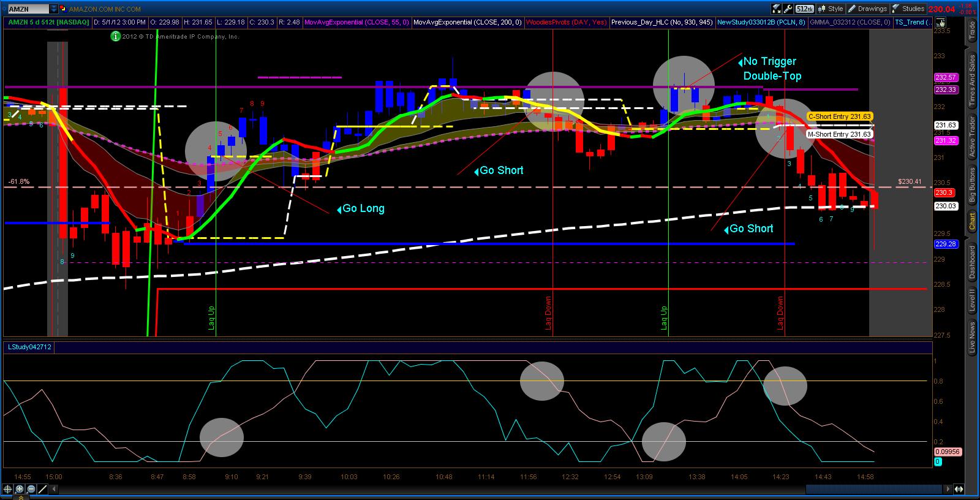Open the Trade sidebar tab
Image resolution: width=980 pixels, height=500 pixels.
(972, 31)
